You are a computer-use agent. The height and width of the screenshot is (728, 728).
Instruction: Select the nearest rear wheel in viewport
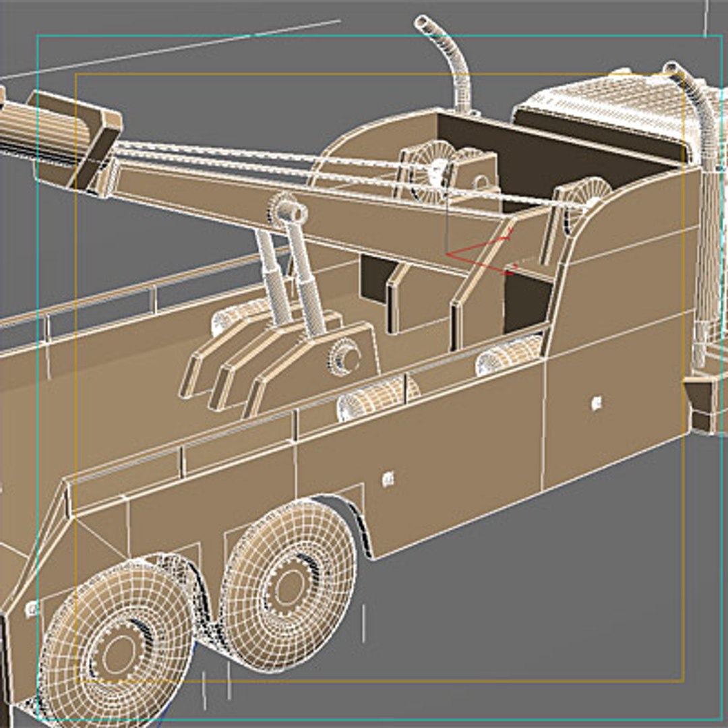click(117, 644)
